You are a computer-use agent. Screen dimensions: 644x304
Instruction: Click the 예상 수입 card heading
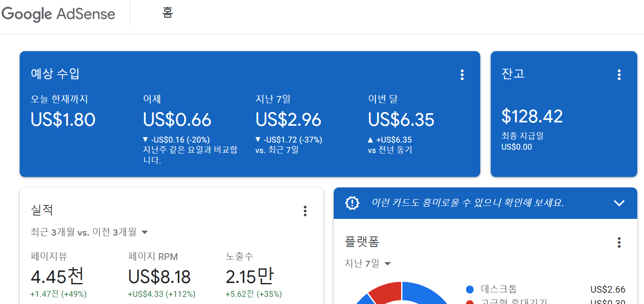click(x=55, y=74)
